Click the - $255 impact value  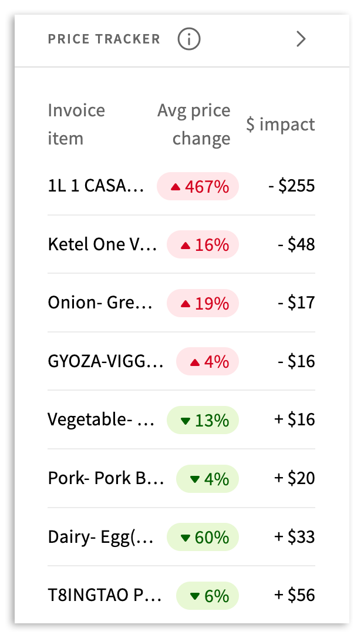291,186
